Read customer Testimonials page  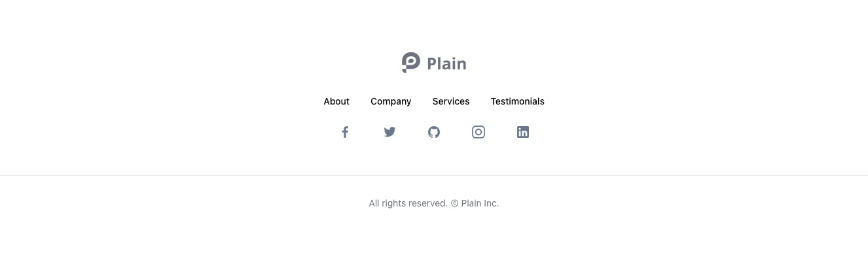click(517, 101)
